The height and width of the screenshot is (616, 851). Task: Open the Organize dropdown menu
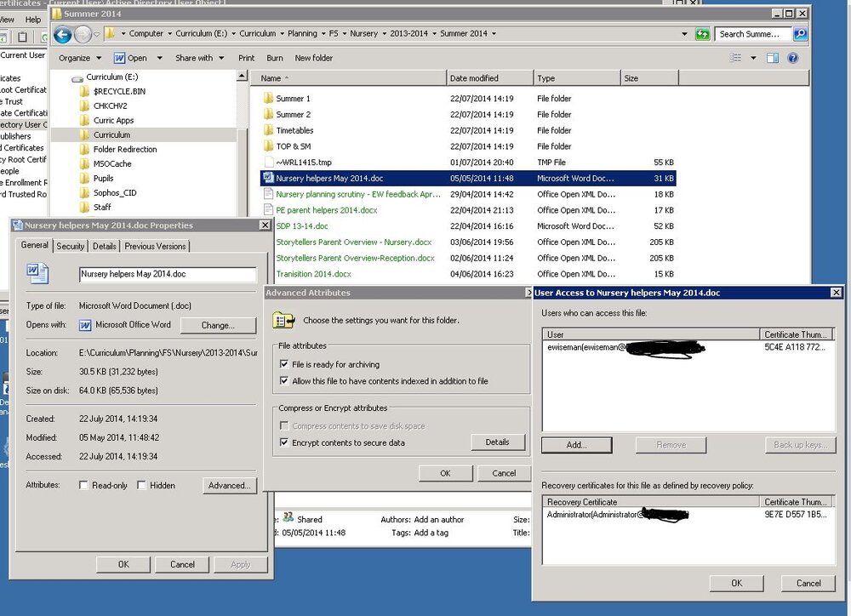(x=80, y=58)
